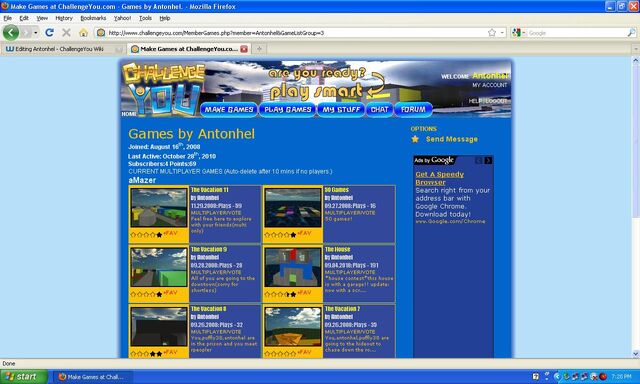Open the Tools menu
640x384 pixels.
pos(145,18)
